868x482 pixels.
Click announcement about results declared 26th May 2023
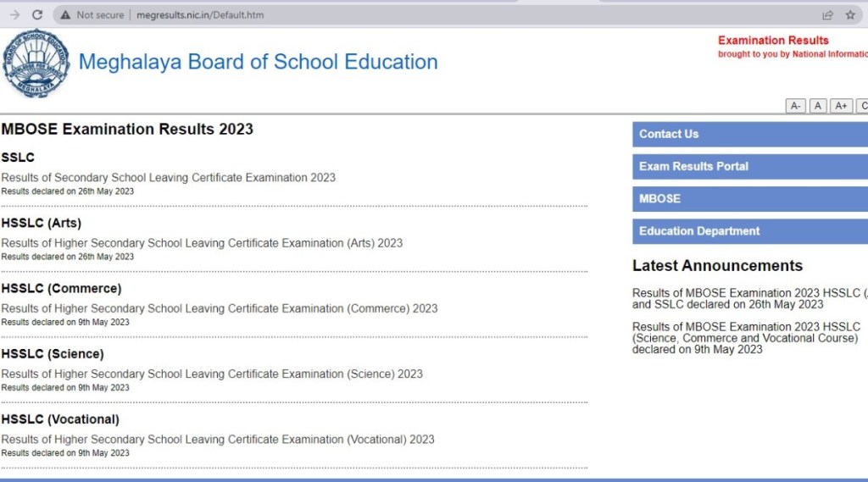click(750, 299)
